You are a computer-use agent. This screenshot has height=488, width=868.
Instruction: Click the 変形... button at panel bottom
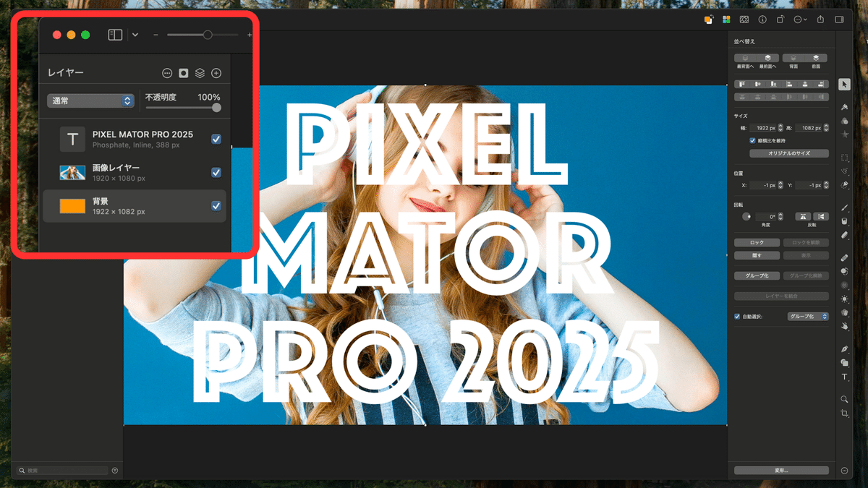(x=781, y=471)
